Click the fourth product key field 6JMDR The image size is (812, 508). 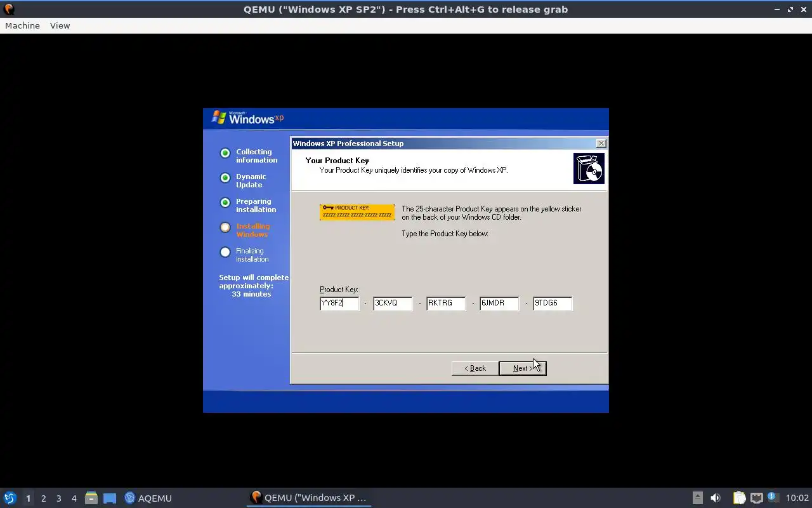coord(499,304)
